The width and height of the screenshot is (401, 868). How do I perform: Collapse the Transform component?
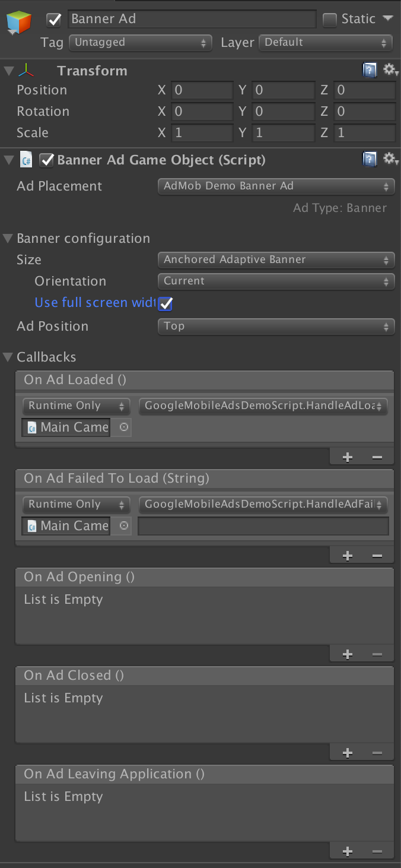click(x=8, y=71)
